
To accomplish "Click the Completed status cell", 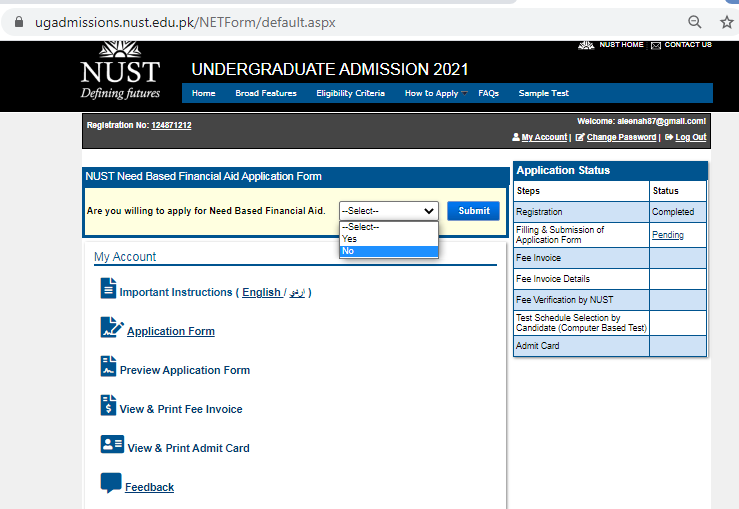I will coord(678,212).
